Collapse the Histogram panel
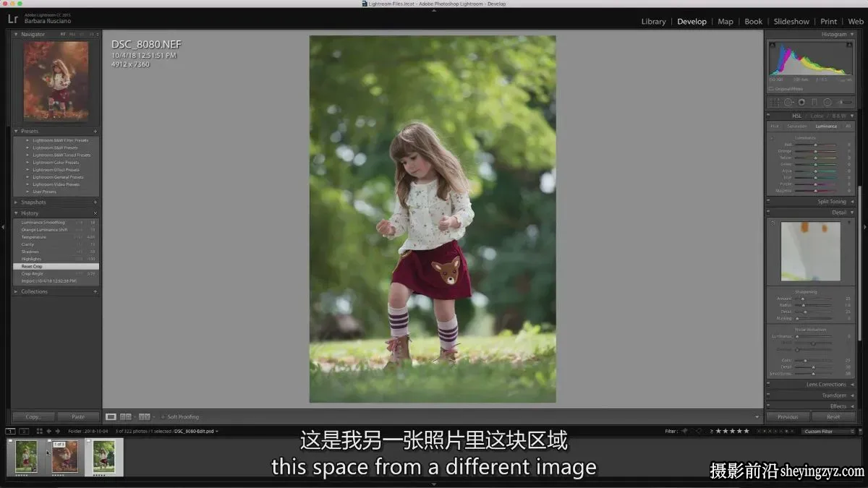 pos(852,34)
